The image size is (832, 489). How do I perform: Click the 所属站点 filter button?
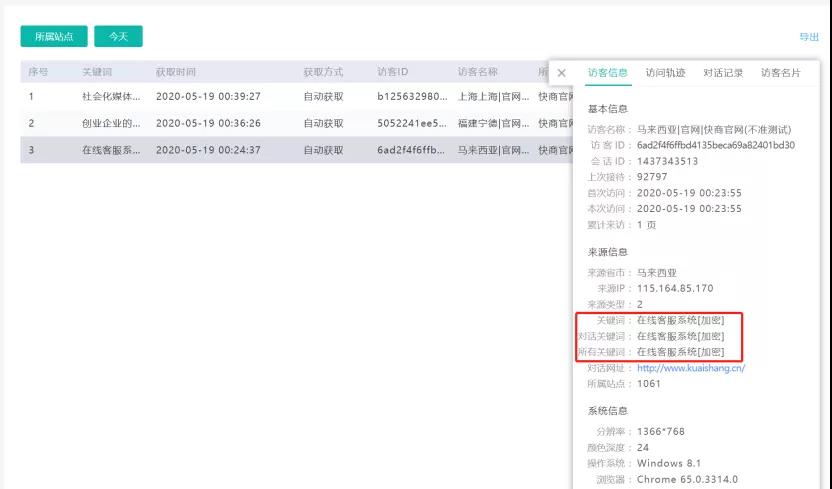point(54,36)
